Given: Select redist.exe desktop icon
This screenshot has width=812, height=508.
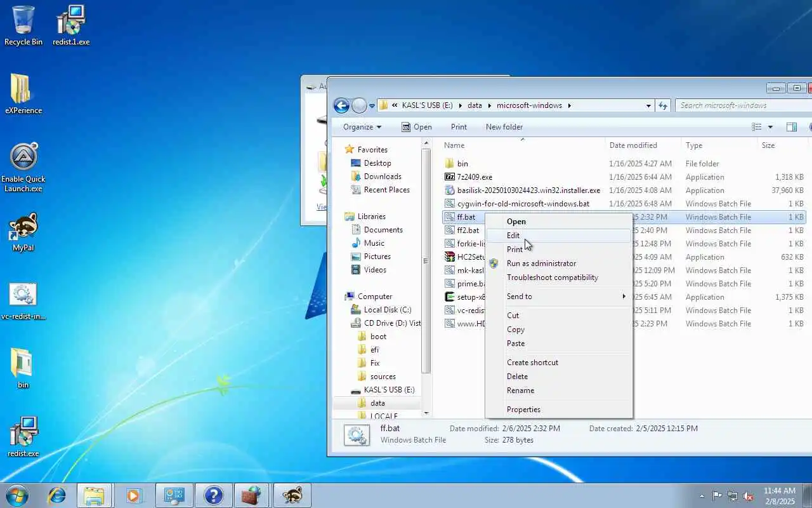Looking at the screenshot, I should [23, 437].
